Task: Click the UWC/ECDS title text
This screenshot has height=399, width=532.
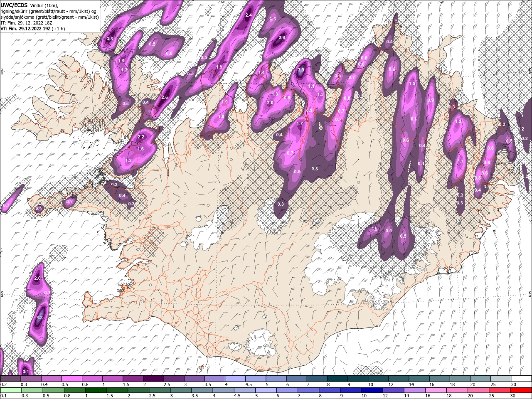Action: tap(14, 5)
